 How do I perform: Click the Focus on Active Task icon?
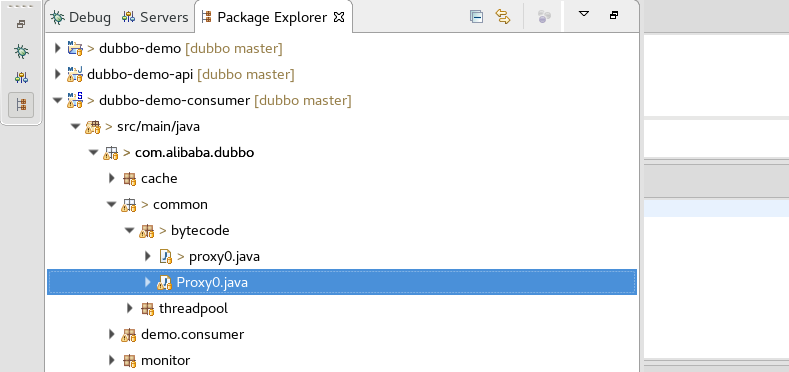(x=543, y=17)
